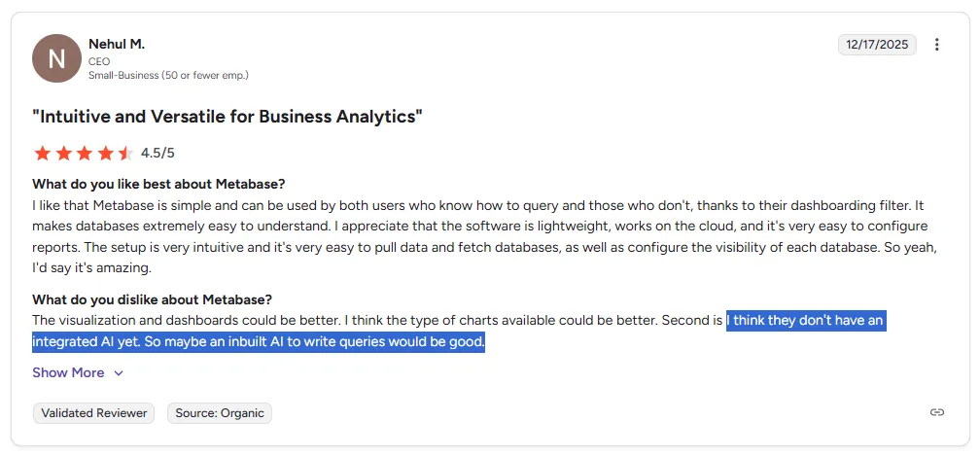
Task: Click the chevron beside Show More
Action: (x=119, y=373)
